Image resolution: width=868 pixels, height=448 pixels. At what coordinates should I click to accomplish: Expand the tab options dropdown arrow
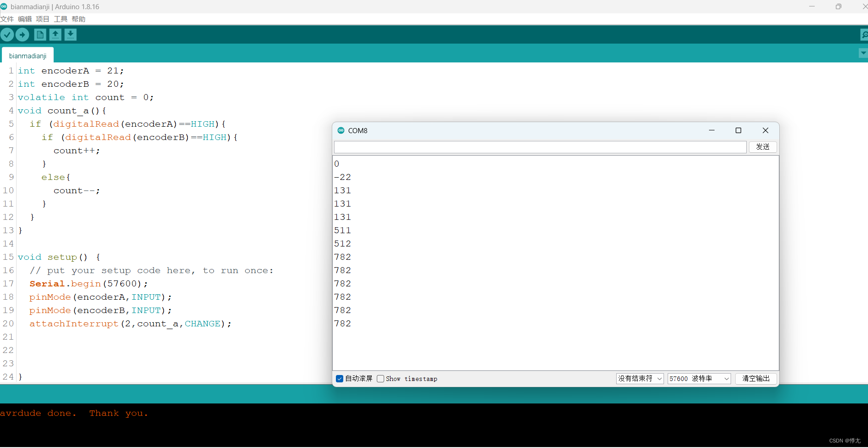click(863, 53)
